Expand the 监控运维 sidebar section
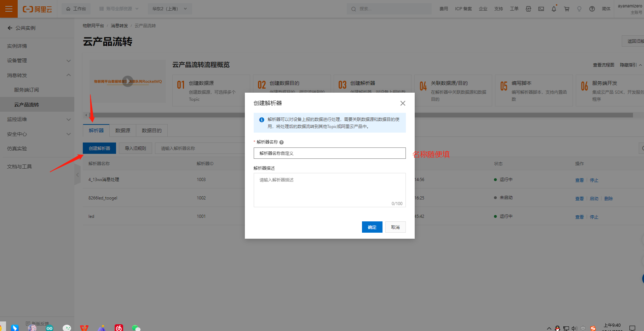 tap(69, 120)
